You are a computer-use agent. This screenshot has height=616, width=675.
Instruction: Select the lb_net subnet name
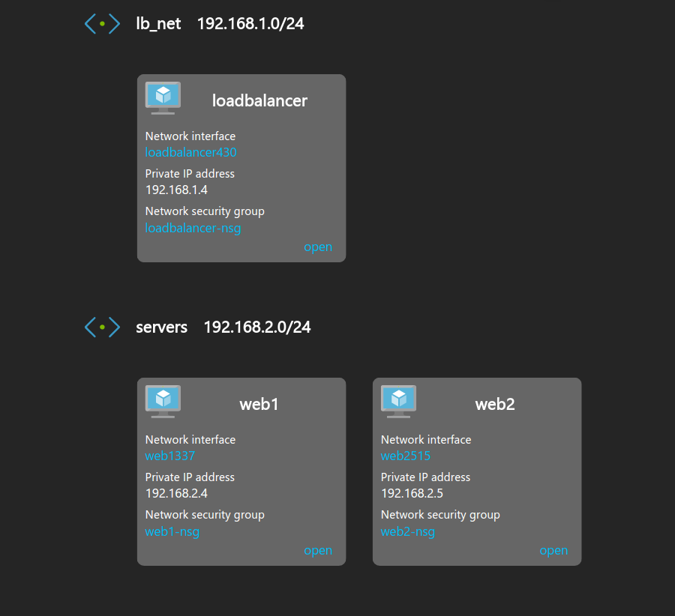(x=158, y=24)
